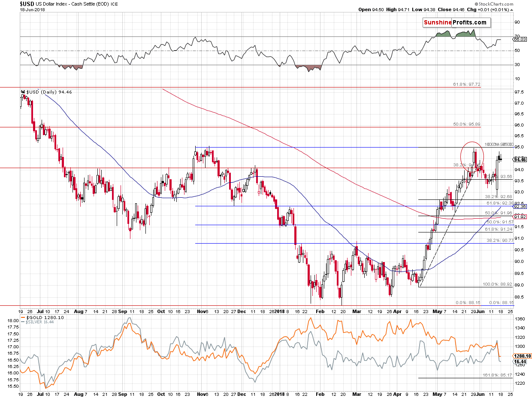This screenshot has height=398, width=532.
Task: Click the blue moving average tag '92.36'
Action: (x=520, y=206)
